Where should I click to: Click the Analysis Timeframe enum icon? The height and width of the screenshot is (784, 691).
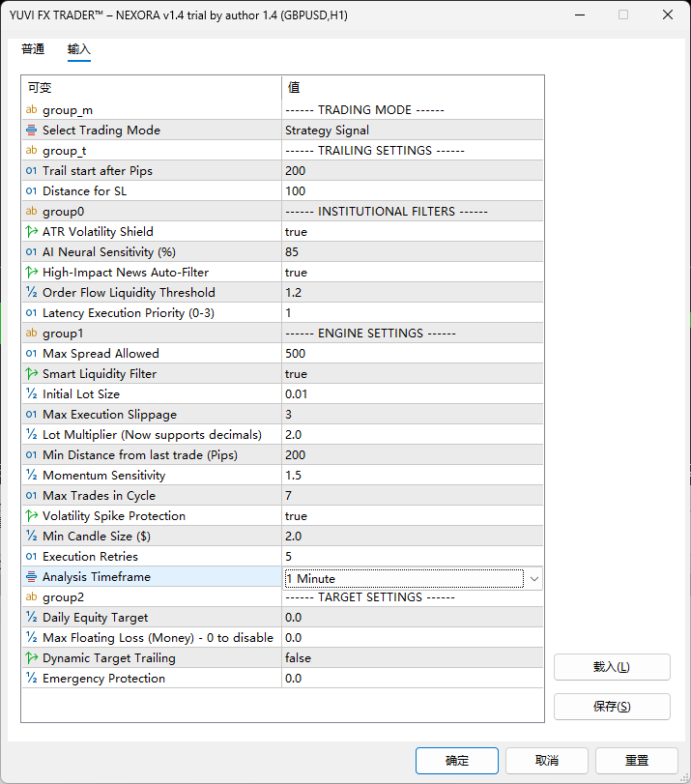point(31,577)
